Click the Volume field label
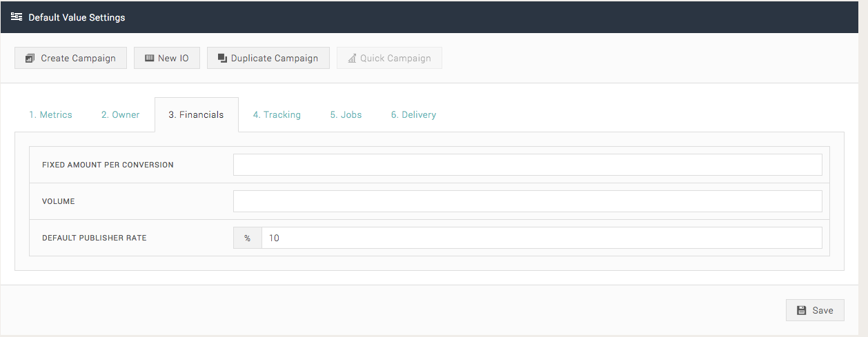This screenshot has width=868, height=337. (59, 201)
